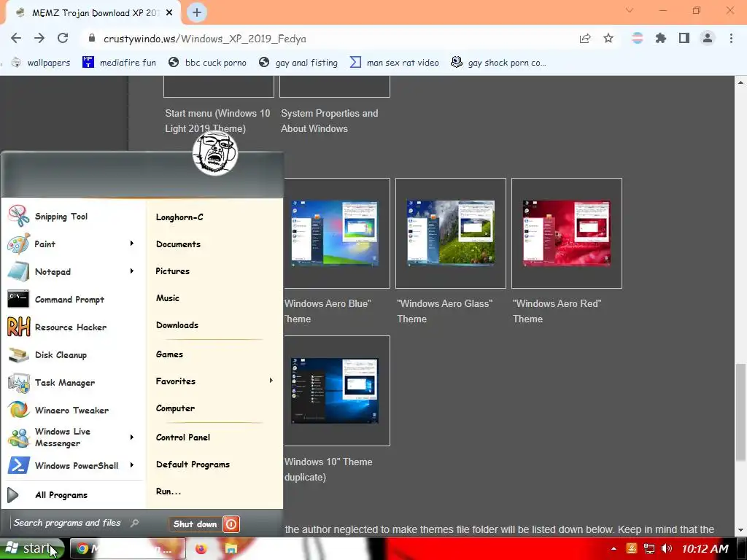Click the browser forward arrow
The height and width of the screenshot is (560, 747).
coord(39,38)
